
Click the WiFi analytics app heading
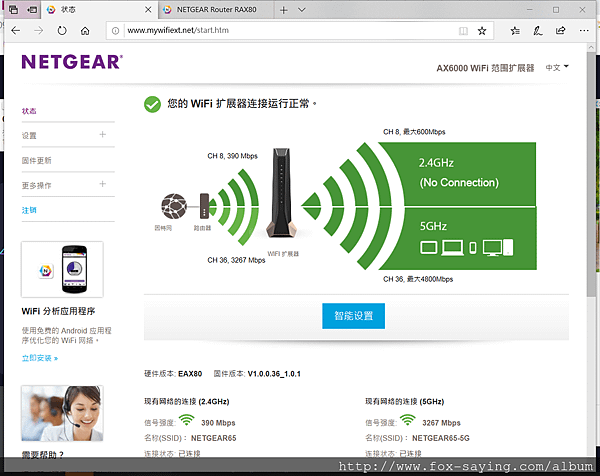point(58,311)
